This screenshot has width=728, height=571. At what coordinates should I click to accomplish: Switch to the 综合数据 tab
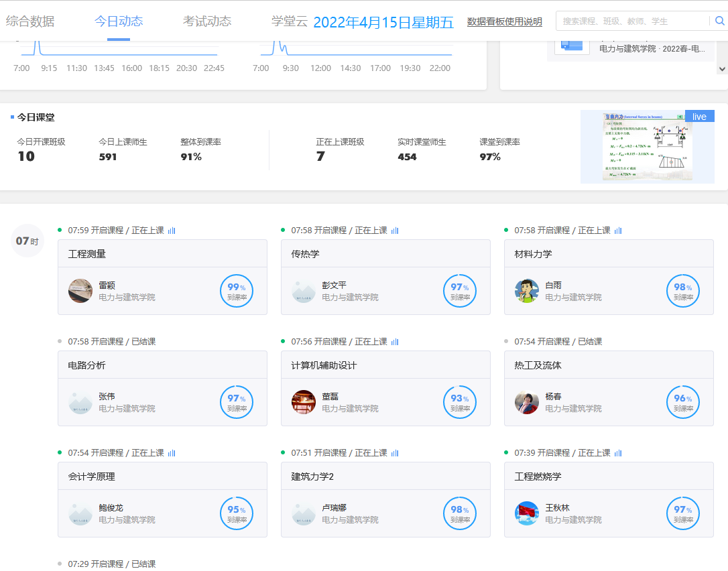tap(30, 21)
